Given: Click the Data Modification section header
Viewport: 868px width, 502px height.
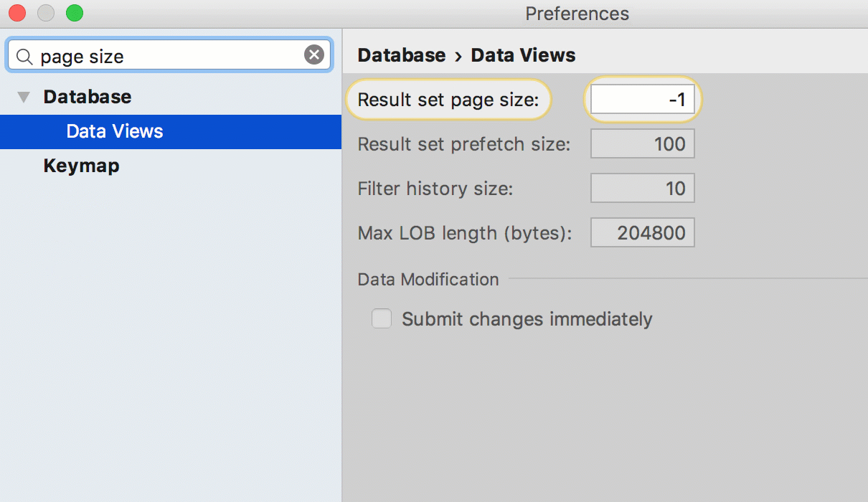Looking at the screenshot, I should point(428,279).
